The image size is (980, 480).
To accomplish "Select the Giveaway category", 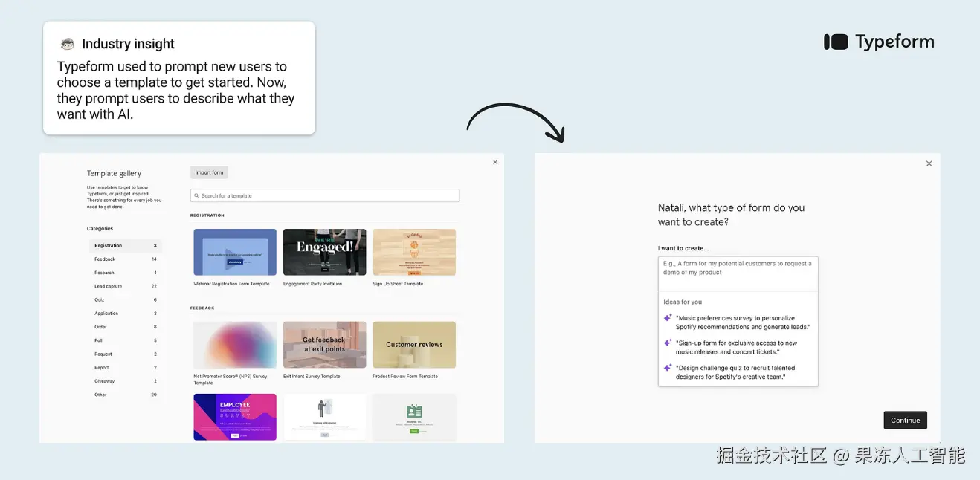I will (125, 381).
